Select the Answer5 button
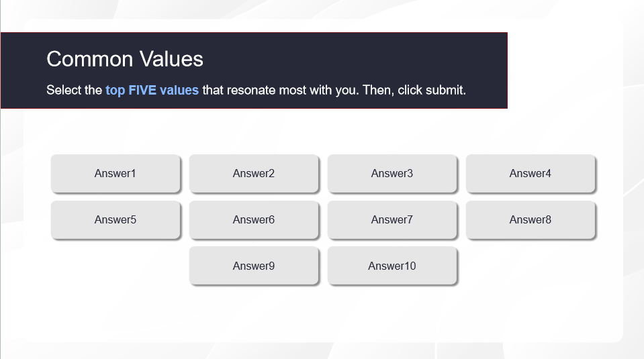The image size is (644, 359). point(116,219)
